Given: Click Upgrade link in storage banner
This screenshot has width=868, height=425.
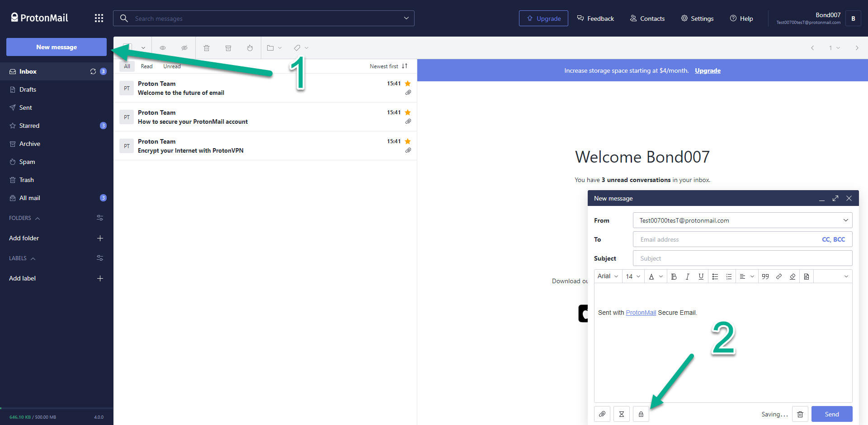Looking at the screenshot, I should [x=708, y=70].
